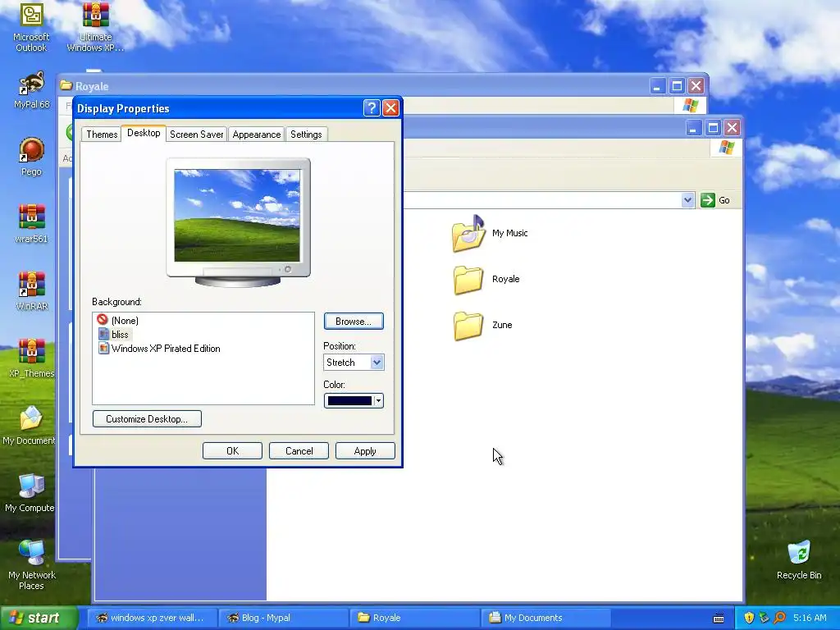This screenshot has height=630, width=840.
Task: Switch to the Themes tab
Action: click(102, 135)
